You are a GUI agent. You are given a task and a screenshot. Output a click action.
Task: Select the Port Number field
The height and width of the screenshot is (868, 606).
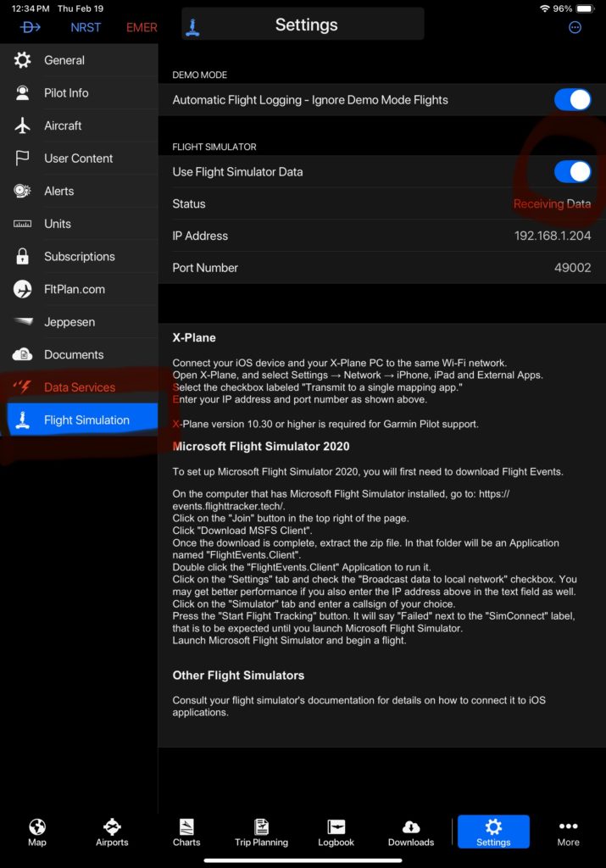click(x=381, y=268)
